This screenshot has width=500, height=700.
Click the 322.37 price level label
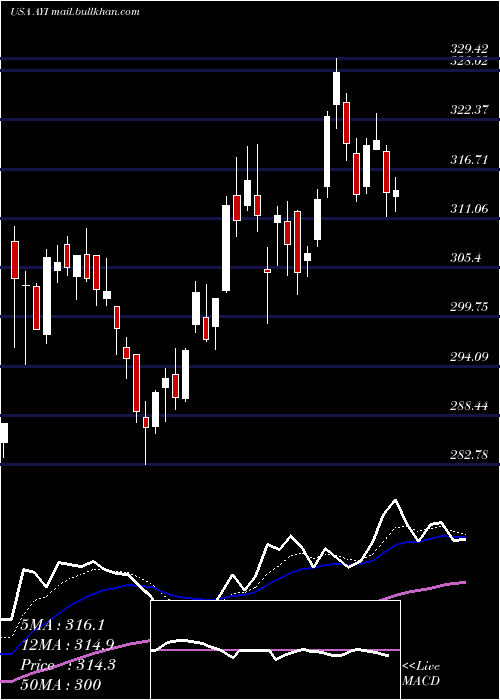click(469, 109)
